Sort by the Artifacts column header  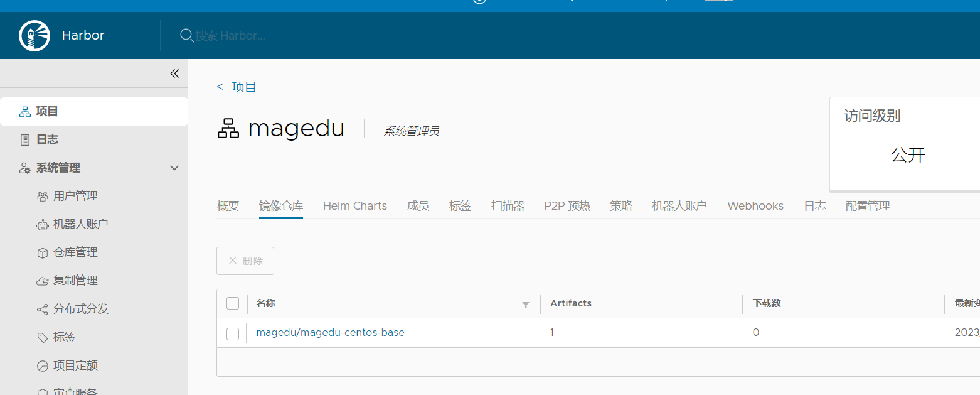click(x=571, y=303)
